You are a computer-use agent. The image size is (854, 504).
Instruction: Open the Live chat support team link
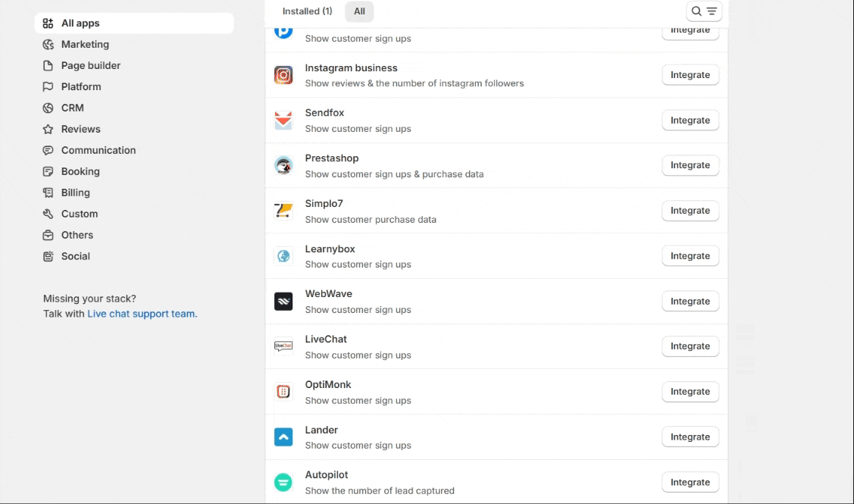click(x=141, y=314)
